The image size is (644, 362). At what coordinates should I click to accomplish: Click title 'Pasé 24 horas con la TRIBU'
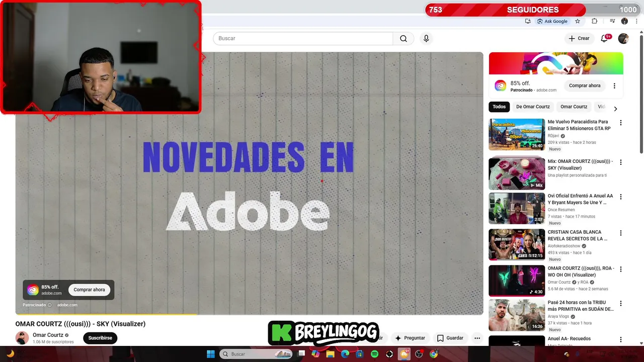[581, 306]
